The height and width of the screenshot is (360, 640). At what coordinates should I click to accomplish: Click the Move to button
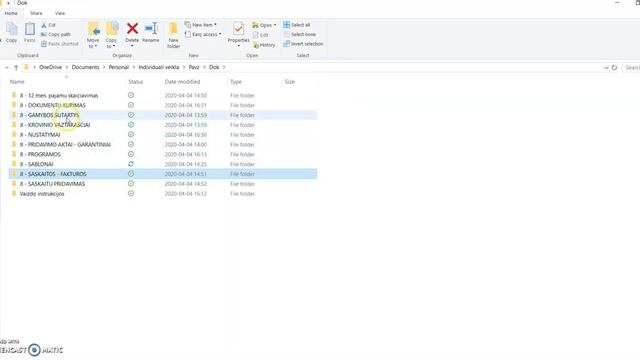(93, 35)
